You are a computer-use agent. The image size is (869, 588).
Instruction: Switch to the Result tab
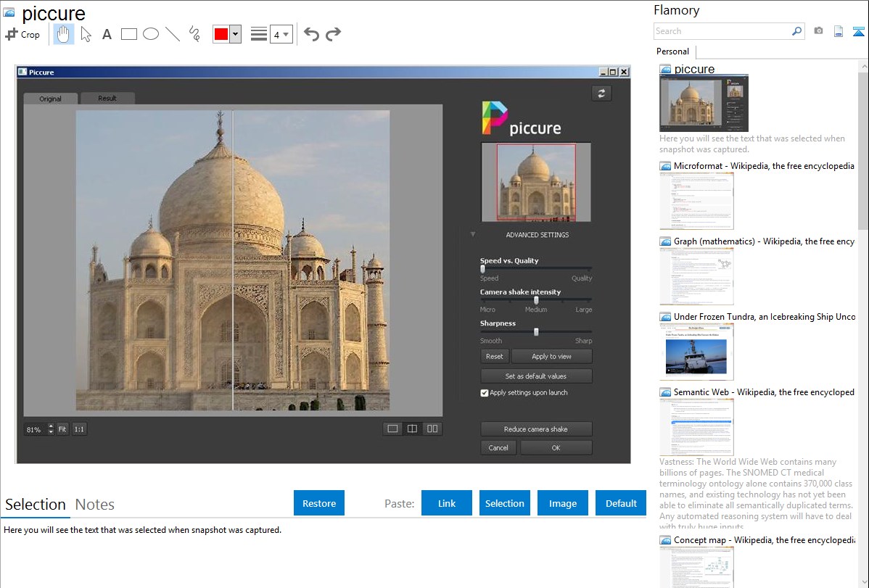(107, 98)
